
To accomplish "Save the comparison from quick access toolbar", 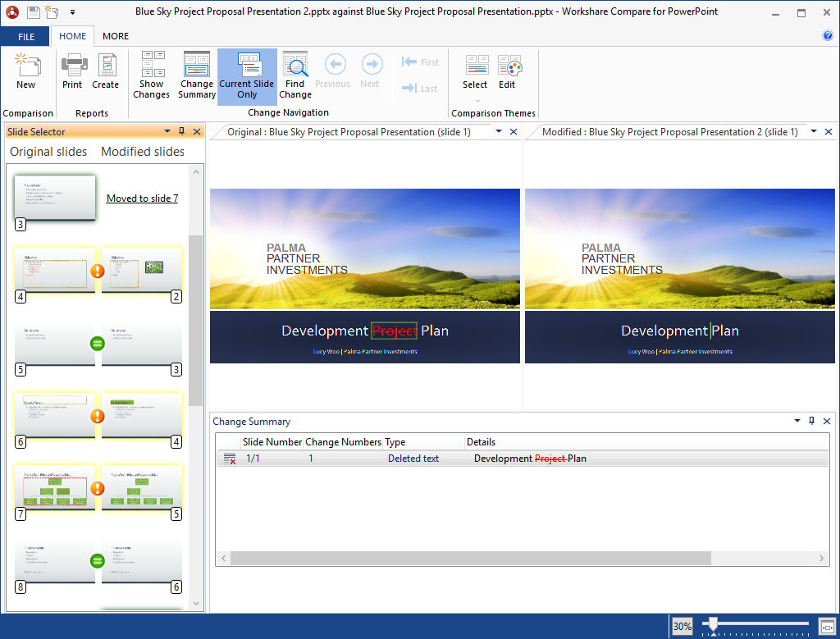I will [x=33, y=11].
